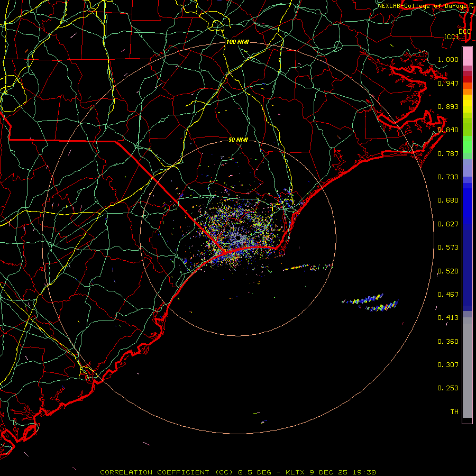Select the 0.573 scale value
The image size is (476, 476).
click(448, 248)
